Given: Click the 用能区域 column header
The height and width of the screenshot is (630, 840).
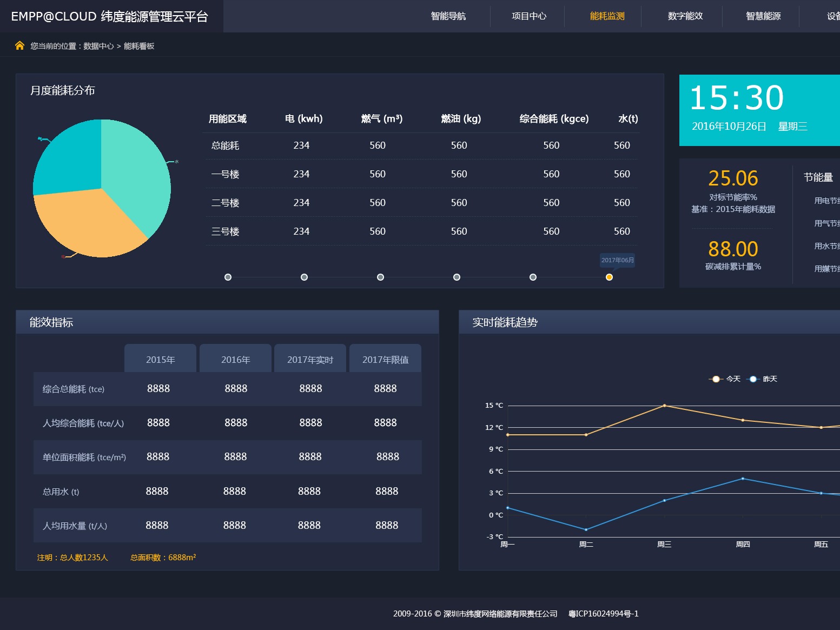Looking at the screenshot, I should [228, 119].
